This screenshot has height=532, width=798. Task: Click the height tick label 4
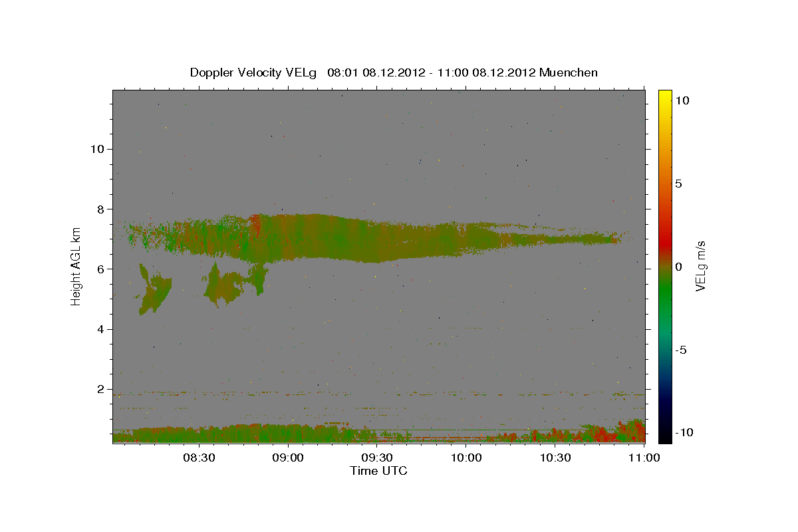tap(100, 329)
